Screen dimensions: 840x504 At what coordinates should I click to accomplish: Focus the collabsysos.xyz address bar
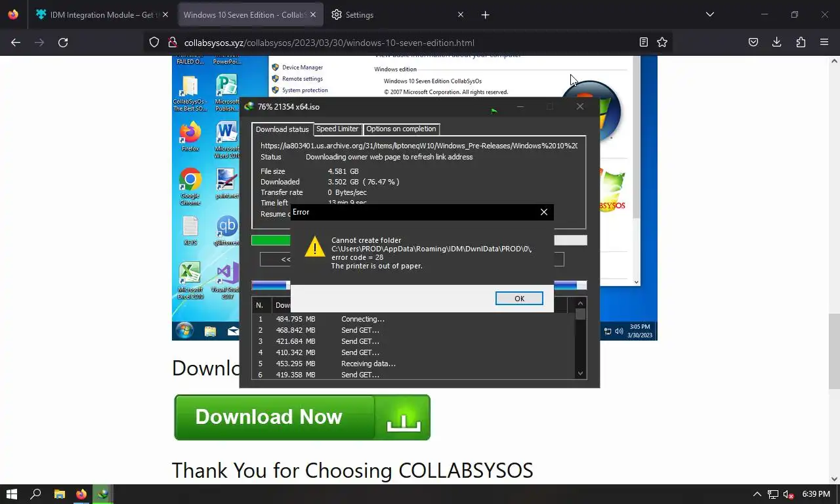[407, 43]
